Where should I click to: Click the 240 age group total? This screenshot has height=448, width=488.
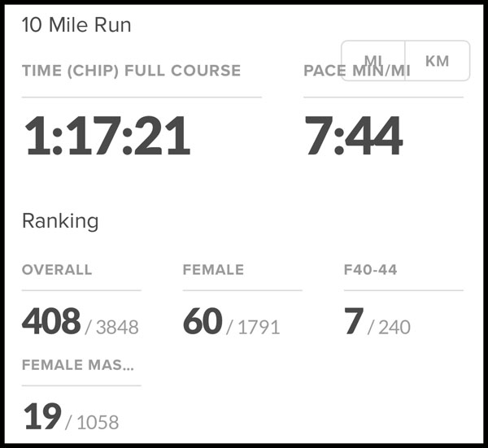393,328
